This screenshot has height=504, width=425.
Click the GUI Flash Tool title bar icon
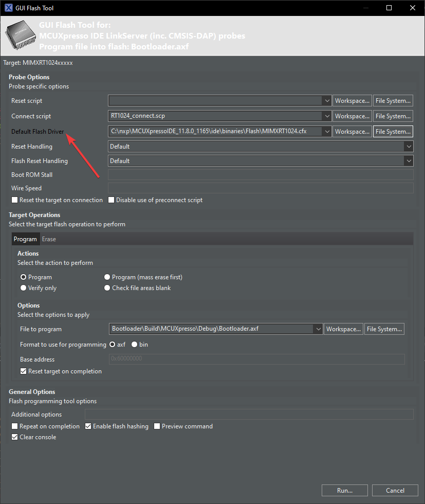click(8, 8)
